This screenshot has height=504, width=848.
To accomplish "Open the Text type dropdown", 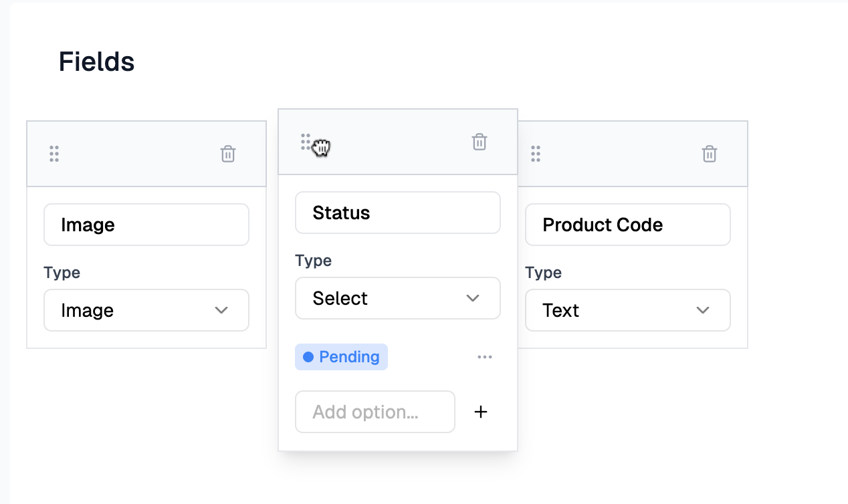I will point(628,310).
